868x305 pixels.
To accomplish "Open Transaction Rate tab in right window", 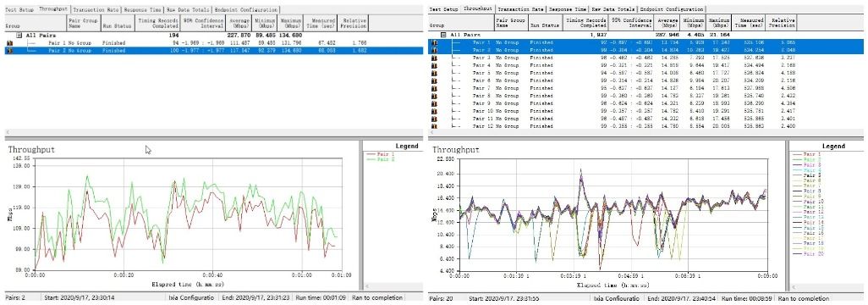I will click(521, 9).
